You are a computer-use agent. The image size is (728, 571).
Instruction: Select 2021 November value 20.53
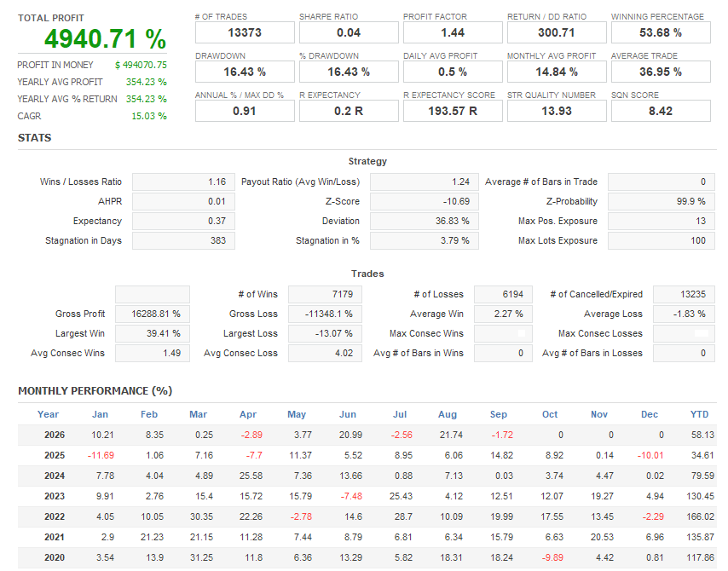(x=602, y=537)
